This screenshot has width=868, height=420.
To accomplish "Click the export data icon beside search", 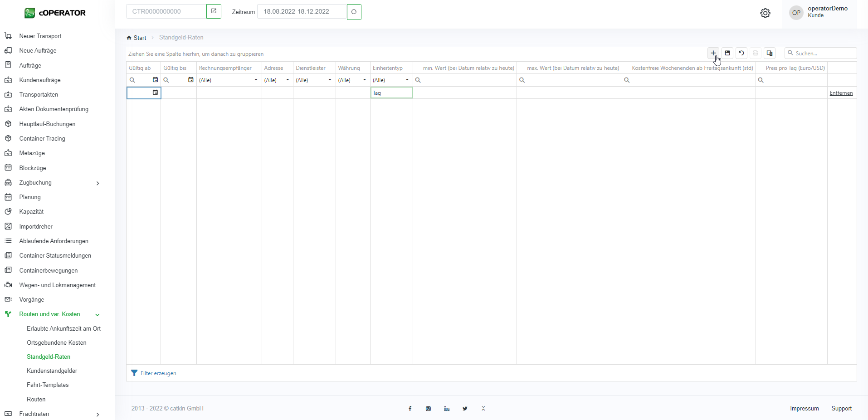I will tap(770, 53).
